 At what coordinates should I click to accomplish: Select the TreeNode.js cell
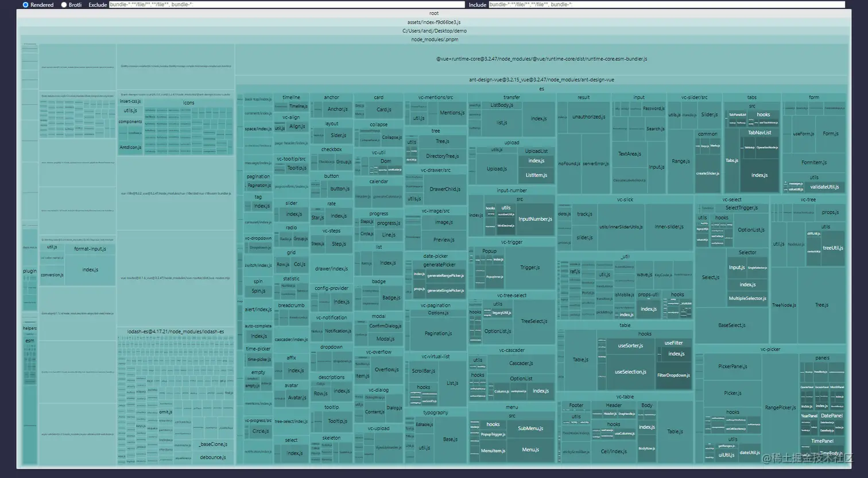(x=784, y=305)
